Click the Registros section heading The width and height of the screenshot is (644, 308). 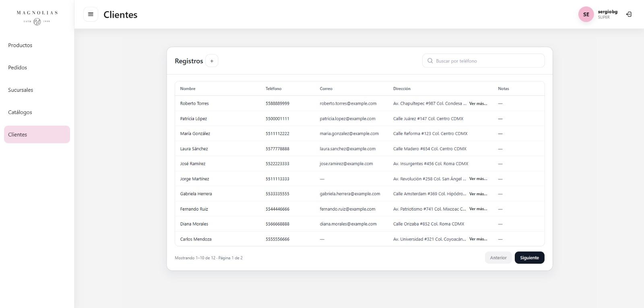[189, 61]
